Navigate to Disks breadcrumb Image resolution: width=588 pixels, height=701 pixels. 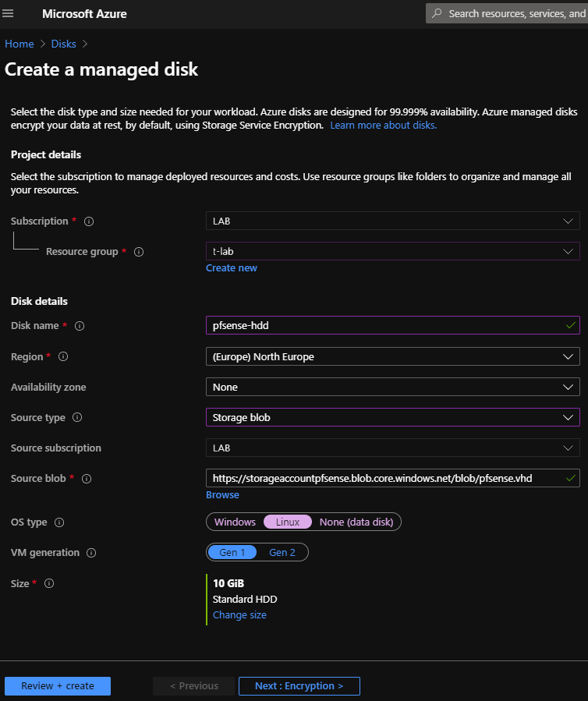[x=64, y=44]
